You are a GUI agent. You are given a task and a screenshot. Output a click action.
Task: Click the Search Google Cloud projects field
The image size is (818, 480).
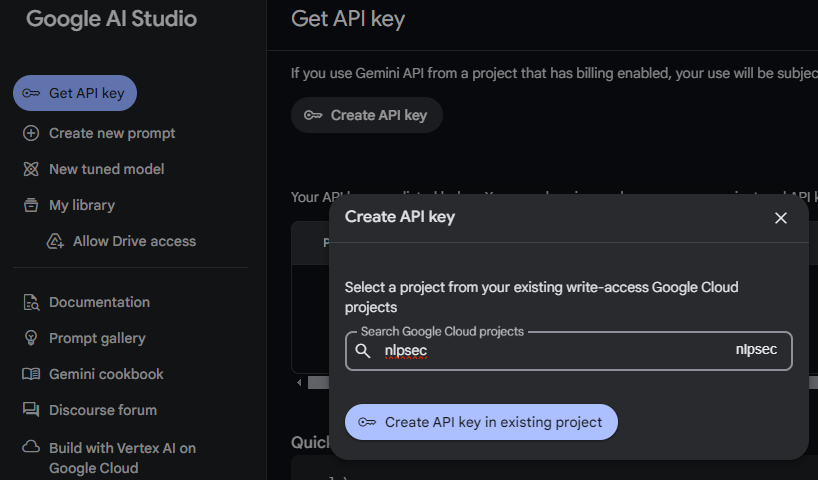[550, 351]
